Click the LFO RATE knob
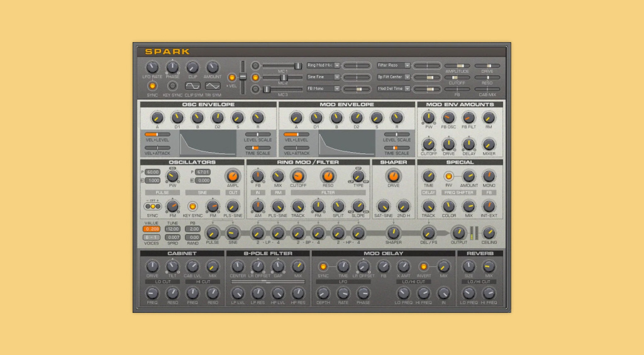Image resolution: width=644 pixels, height=355 pixels. (152, 67)
